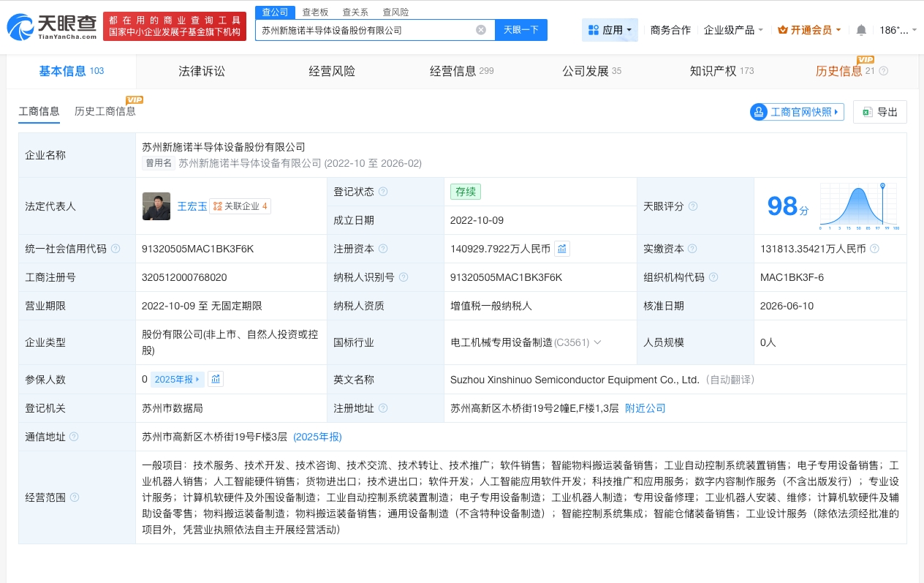924x583 pixels.
Task: Select the 苏州市数据局 registration authority
Action: coord(173,408)
